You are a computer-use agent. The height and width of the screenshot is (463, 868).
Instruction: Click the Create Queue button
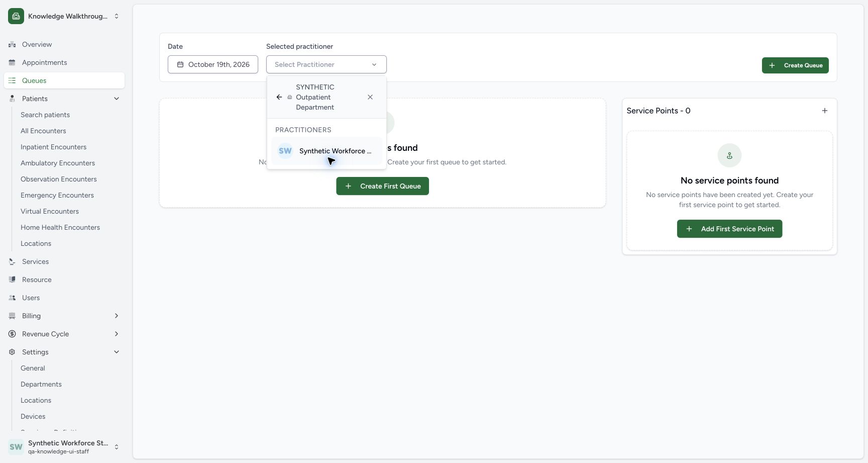(795, 65)
